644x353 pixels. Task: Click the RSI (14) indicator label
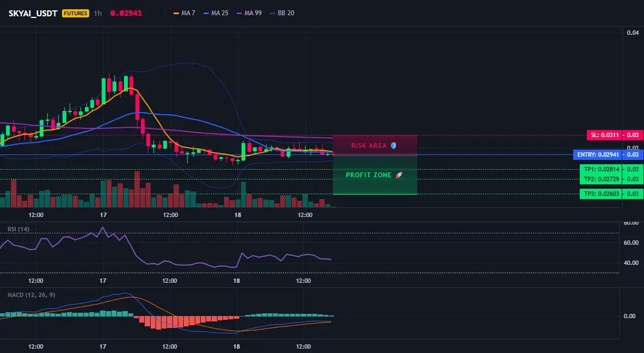click(x=18, y=229)
